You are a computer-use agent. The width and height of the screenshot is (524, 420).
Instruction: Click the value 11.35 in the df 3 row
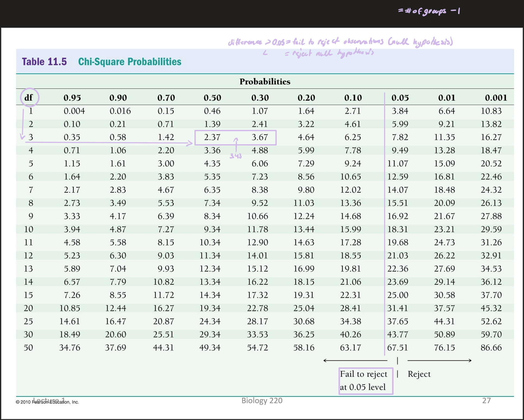pyautogui.click(x=445, y=137)
